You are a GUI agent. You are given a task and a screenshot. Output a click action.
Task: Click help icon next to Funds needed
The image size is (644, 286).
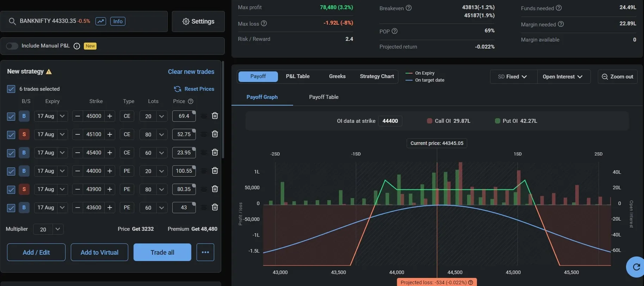[559, 8]
